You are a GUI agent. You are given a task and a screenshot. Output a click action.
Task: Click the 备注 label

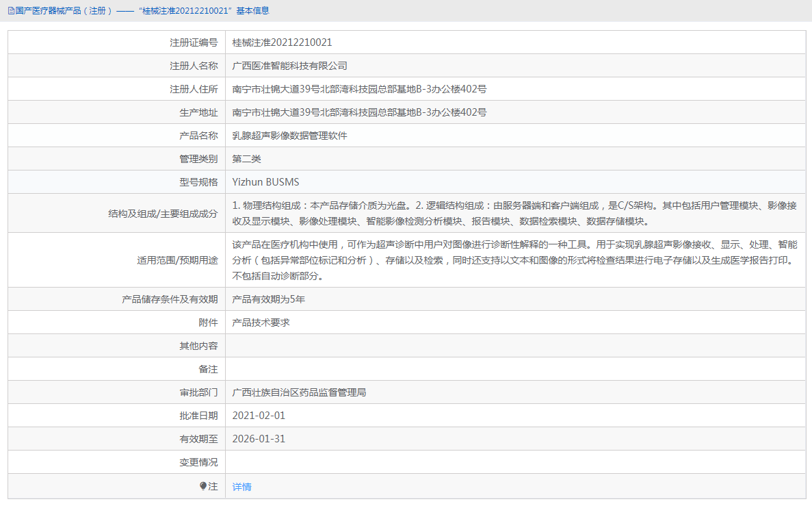point(208,369)
